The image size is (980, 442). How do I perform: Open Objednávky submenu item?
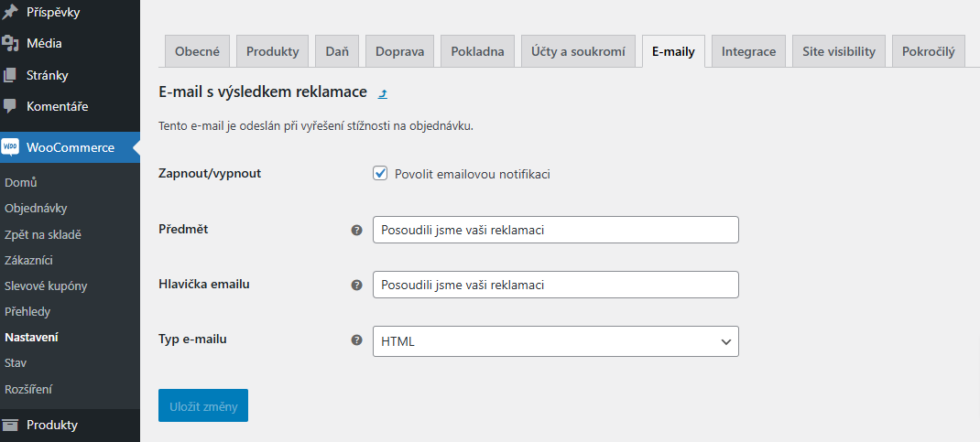36,209
